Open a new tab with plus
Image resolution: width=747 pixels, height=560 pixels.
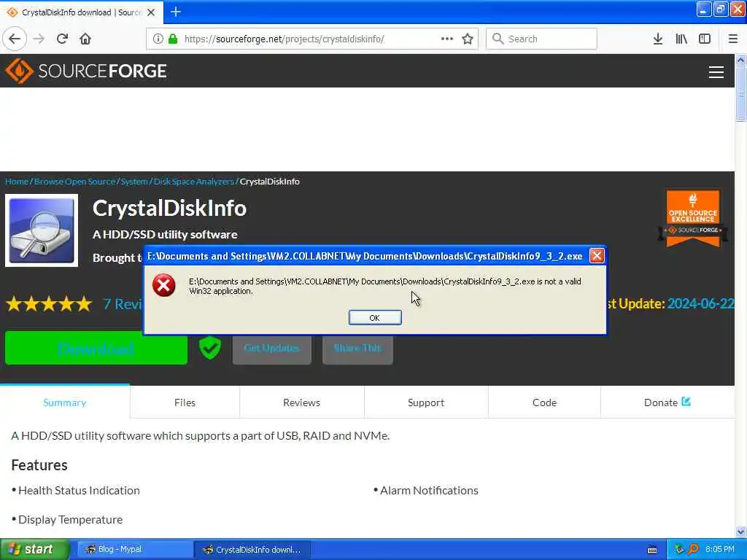(x=176, y=12)
